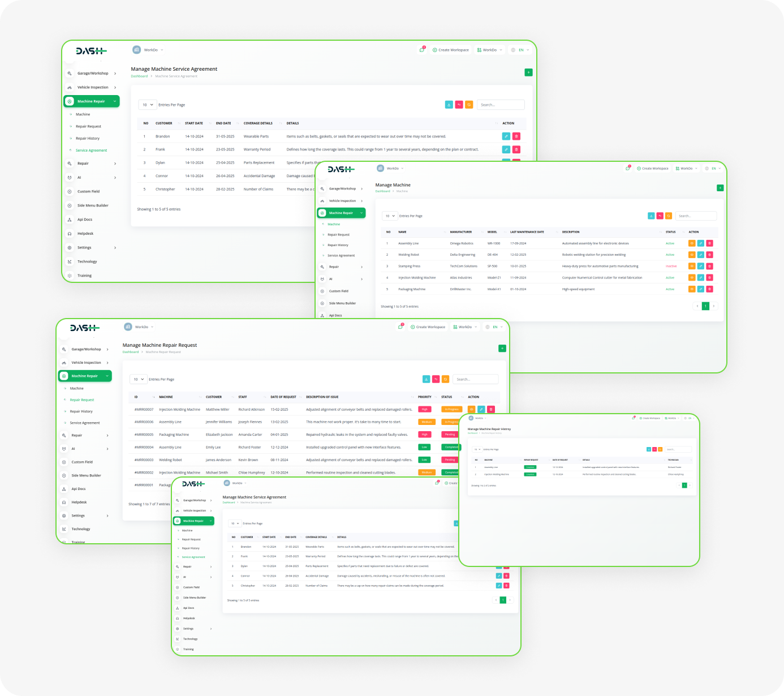The height and width of the screenshot is (696, 784).
Task: Click Dashboard breadcrumb in Repair Request window
Action: pos(131,352)
